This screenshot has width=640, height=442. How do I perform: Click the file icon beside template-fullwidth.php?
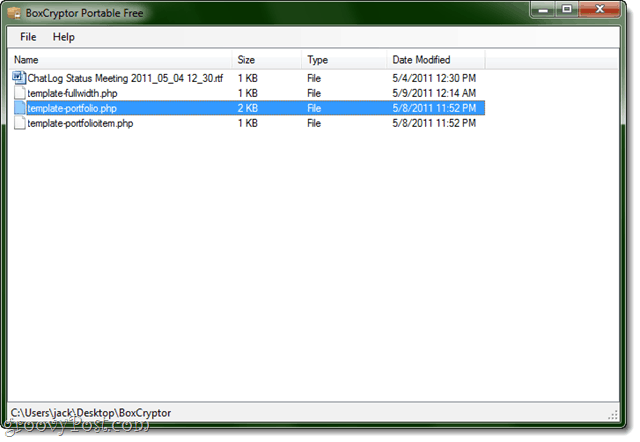[20, 93]
